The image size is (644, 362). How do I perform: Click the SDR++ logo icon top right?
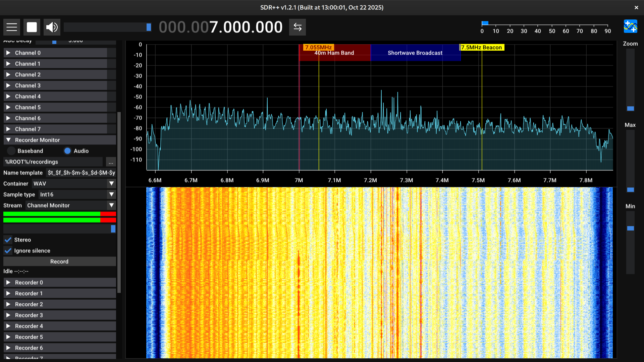(630, 26)
